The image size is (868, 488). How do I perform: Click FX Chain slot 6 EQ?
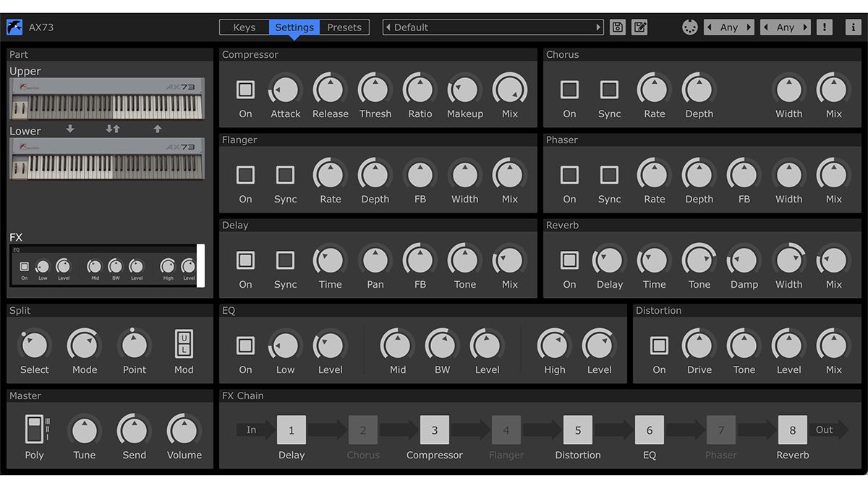pyautogui.click(x=650, y=429)
